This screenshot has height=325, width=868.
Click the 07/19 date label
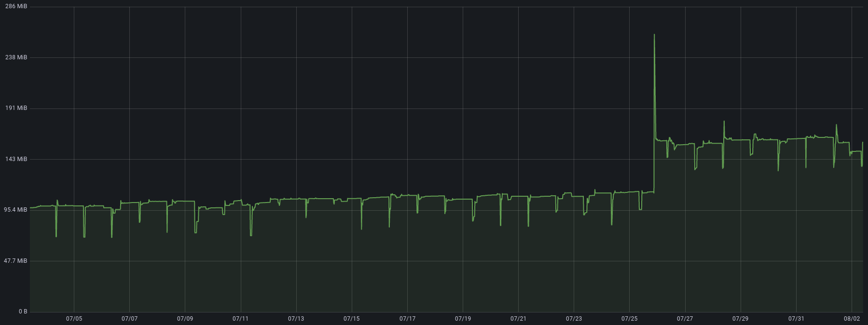(x=463, y=319)
